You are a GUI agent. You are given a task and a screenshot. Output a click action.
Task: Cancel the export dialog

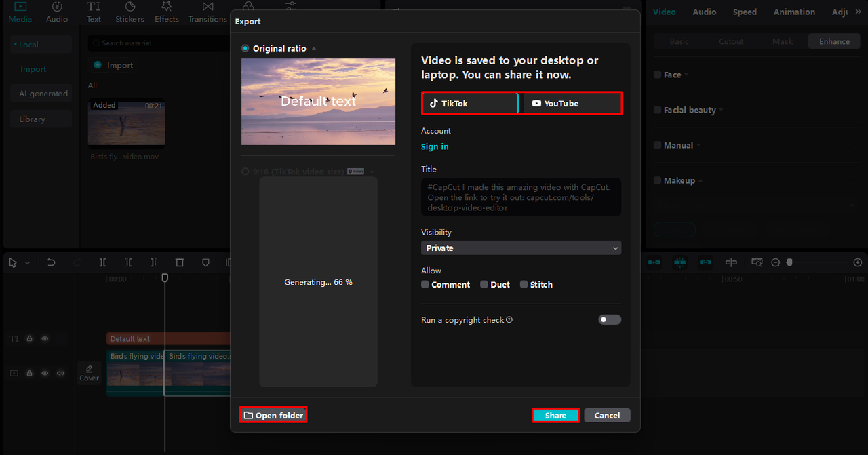click(x=607, y=415)
